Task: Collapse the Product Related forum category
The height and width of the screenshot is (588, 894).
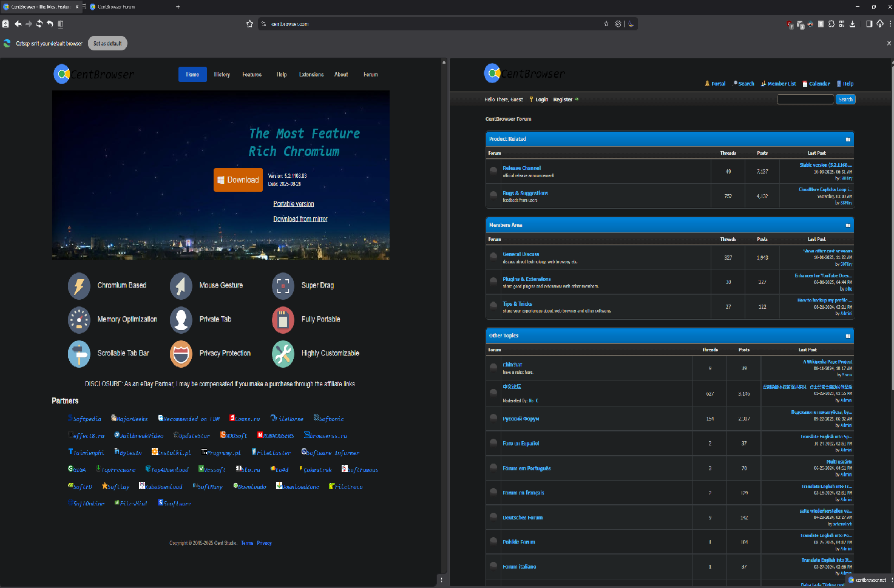Action: (x=848, y=140)
